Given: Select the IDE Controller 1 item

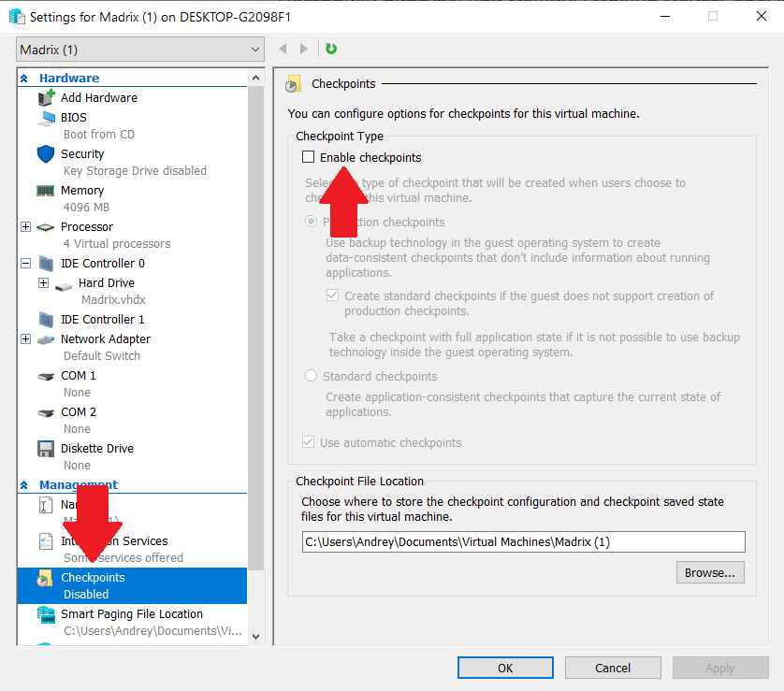Looking at the screenshot, I should (x=103, y=319).
